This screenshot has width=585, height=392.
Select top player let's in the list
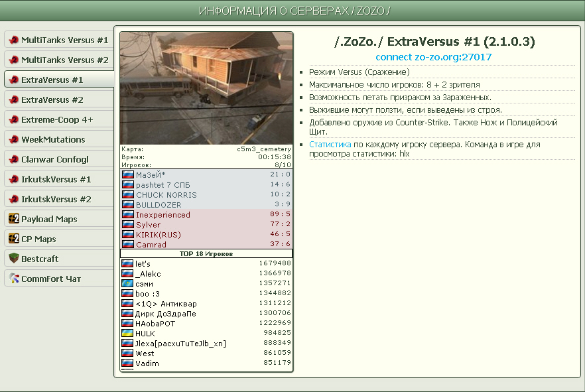143,264
